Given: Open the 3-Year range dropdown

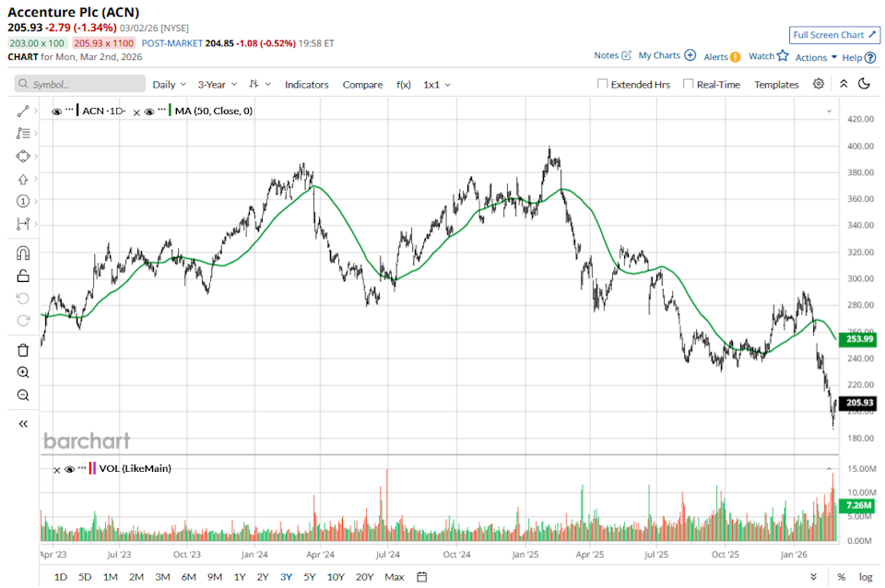Looking at the screenshot, I should pos(215,84).
